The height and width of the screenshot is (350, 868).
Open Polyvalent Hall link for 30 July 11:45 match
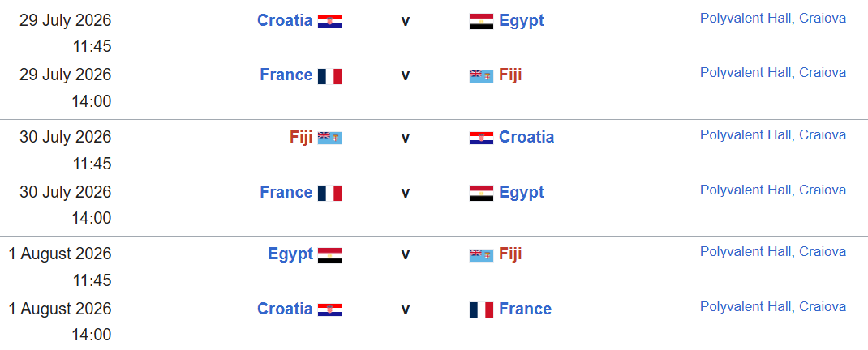tap(746, 135)
